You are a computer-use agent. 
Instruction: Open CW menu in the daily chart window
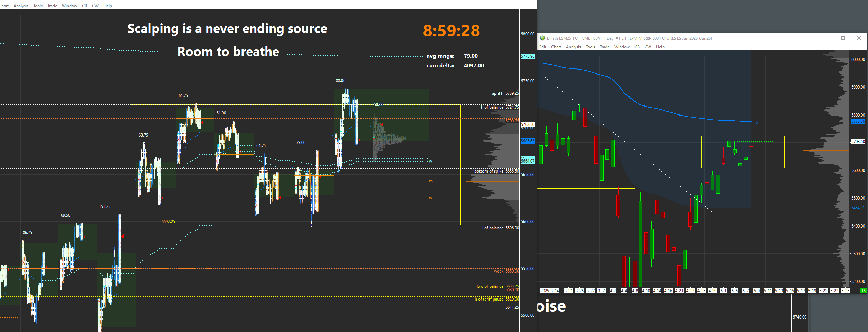[648, 47]
